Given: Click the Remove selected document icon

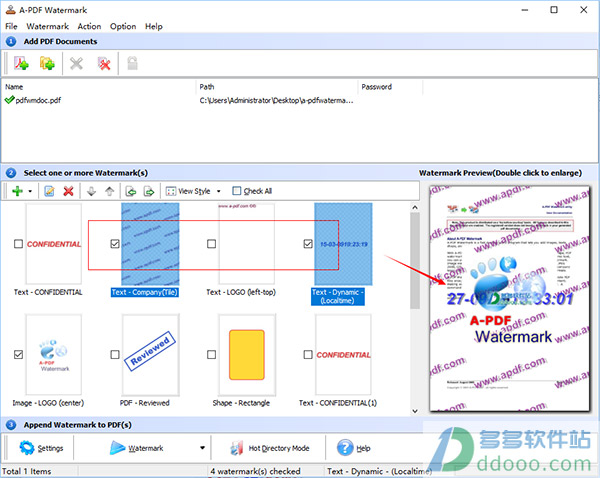Looking at the screenshot, I should [x=76, y=63].
